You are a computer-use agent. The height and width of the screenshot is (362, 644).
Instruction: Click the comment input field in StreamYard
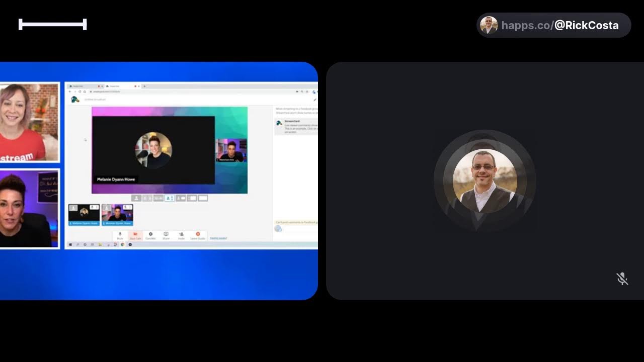coord(300,229)
